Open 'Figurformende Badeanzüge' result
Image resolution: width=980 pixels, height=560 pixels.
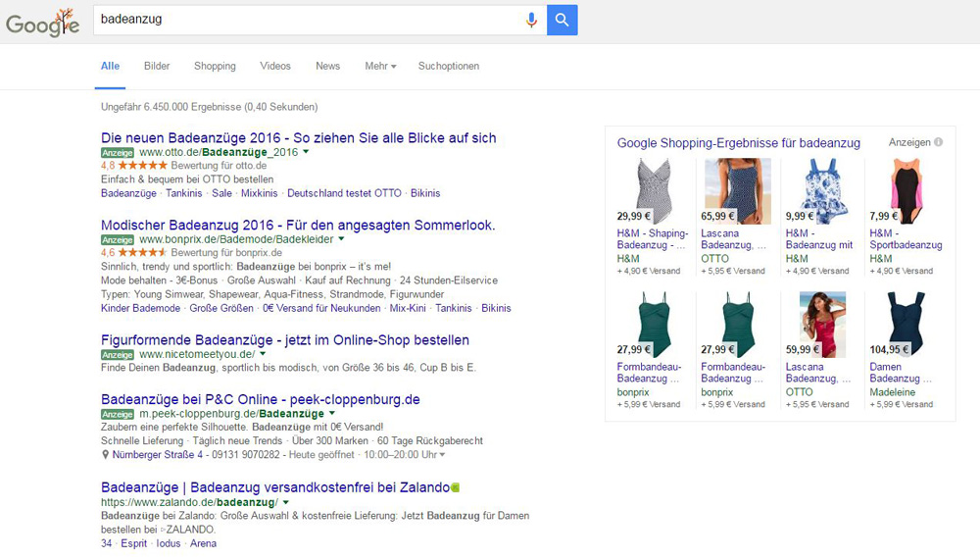(x=285, y=339)
